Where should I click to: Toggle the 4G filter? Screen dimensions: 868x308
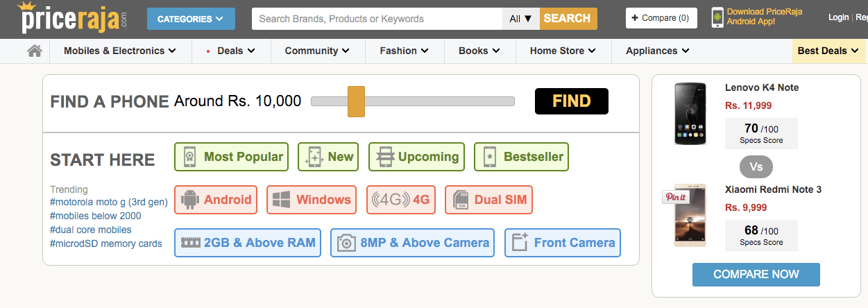(x=401, y=200)
